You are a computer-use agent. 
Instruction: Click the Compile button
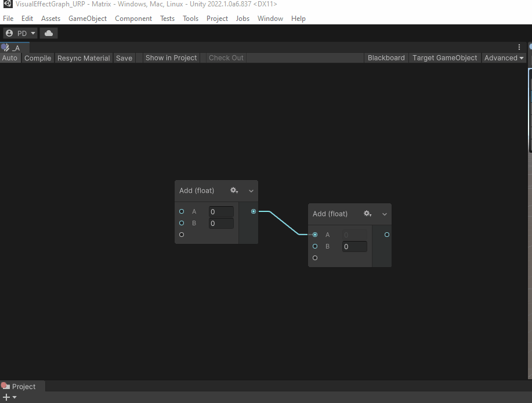pos(38,58)
